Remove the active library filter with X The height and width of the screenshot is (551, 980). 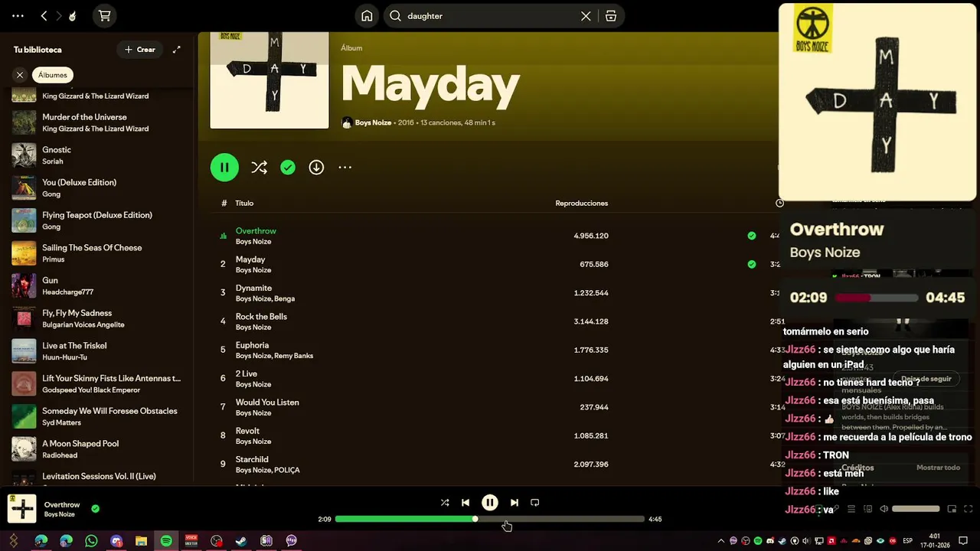(x=20, y=75)
